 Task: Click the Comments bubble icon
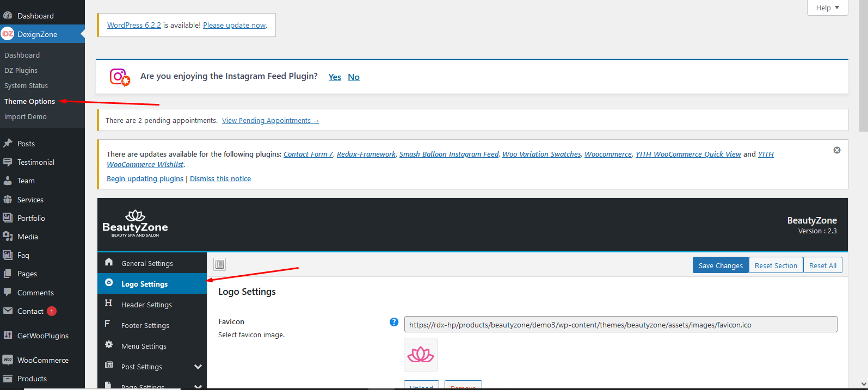point(8,292)
